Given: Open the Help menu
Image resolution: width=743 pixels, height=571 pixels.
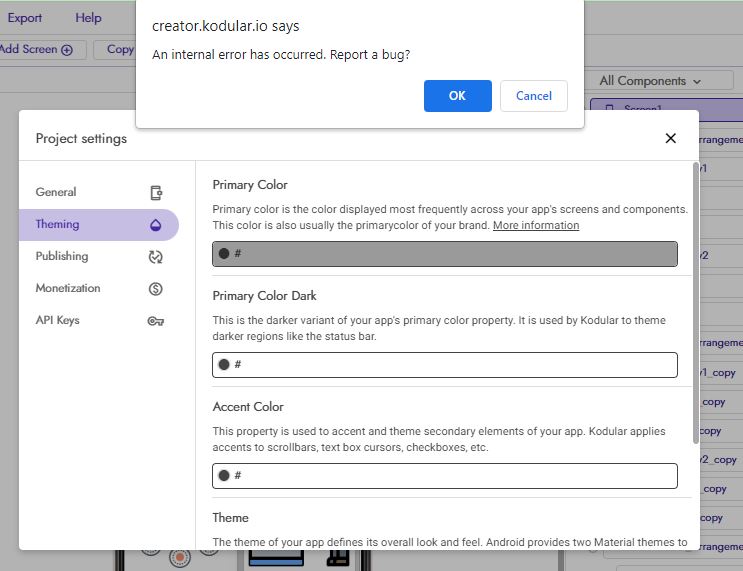Looking at the screenshot, I should point(88,18).
